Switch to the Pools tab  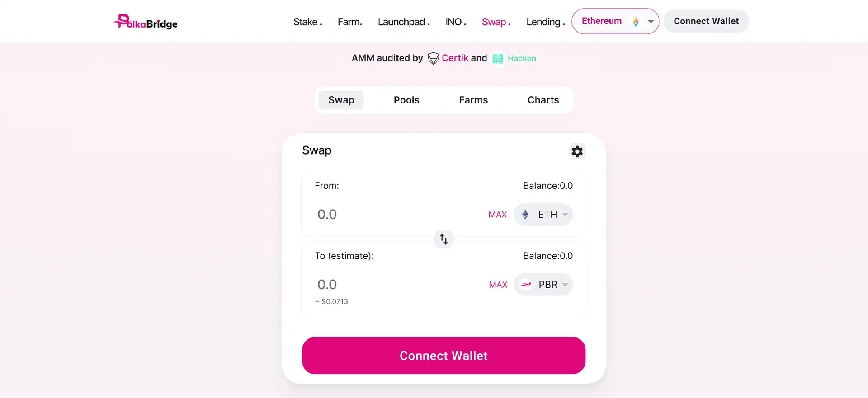coord(406,100)
